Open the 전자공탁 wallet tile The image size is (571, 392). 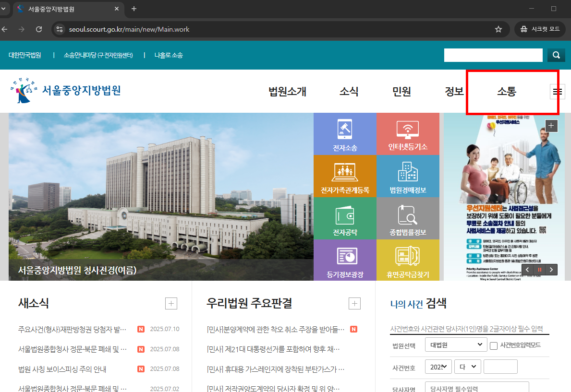pos(344,218)
